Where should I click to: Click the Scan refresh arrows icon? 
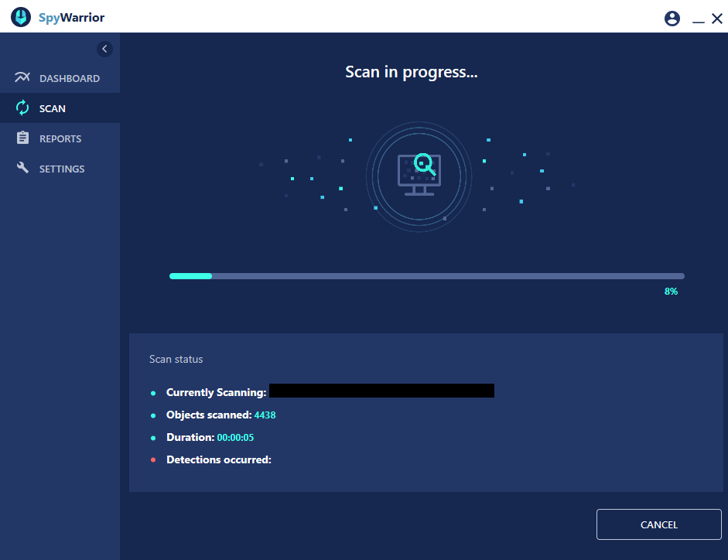coord(22,108)
